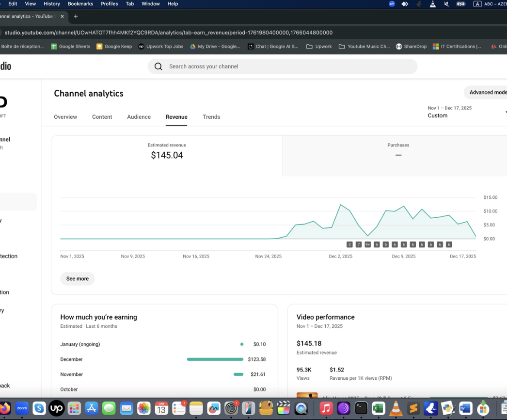Click the See more button
The width and height of the screenshot is (507, 420).
click(78, 279)
